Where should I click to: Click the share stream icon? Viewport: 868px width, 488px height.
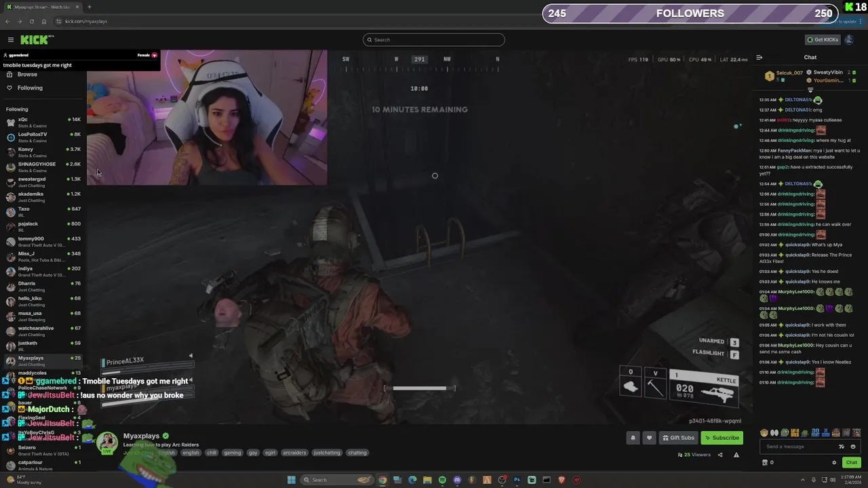pos(720,455)
